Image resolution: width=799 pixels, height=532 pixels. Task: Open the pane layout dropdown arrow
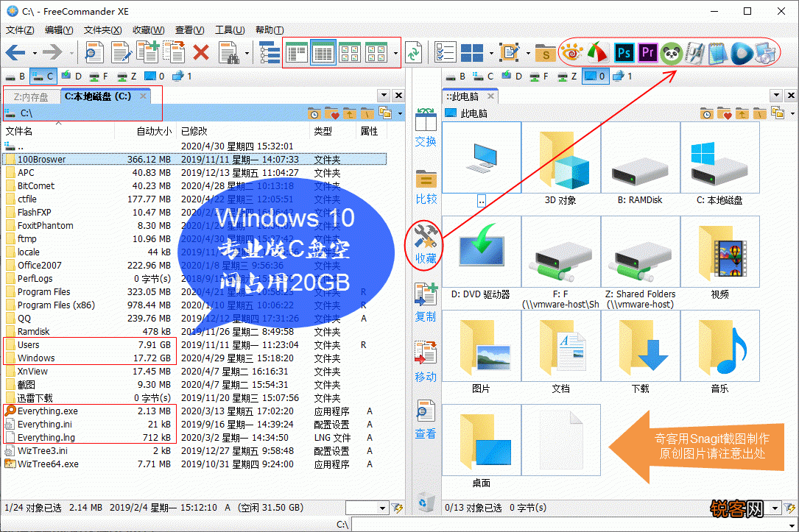coord(491,52)
